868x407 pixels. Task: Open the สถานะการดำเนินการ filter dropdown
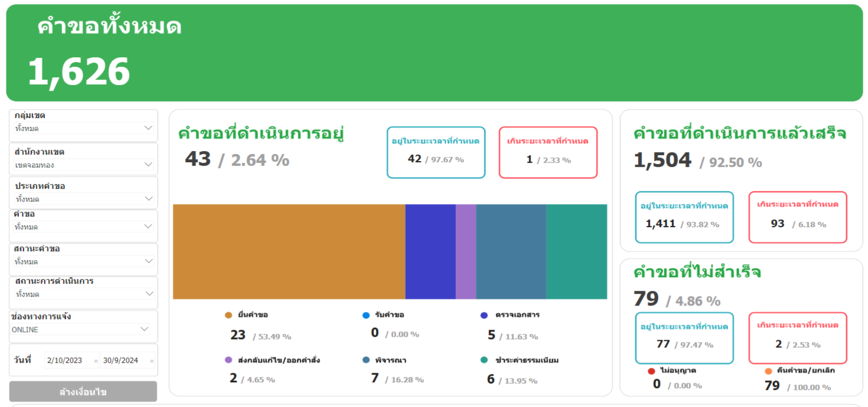(x=148, y=293)
